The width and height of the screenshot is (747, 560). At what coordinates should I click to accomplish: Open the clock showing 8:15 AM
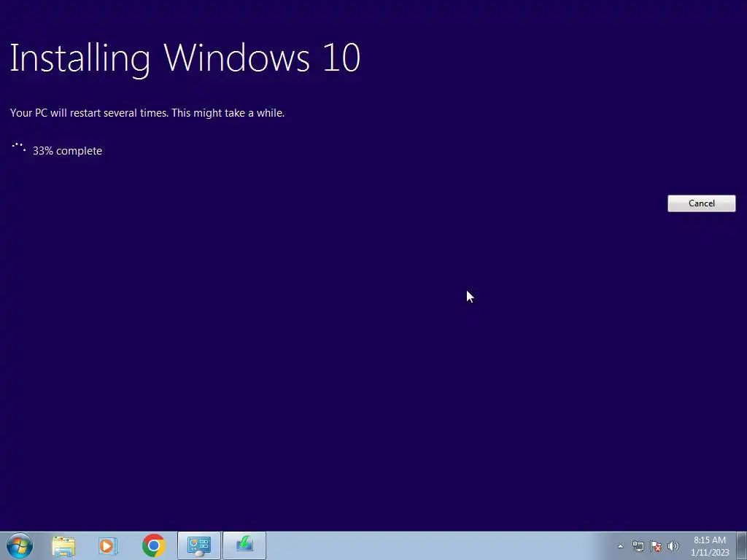[710, 546]
